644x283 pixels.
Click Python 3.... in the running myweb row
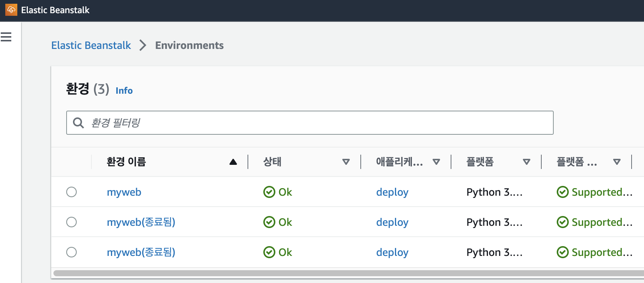pos(494,192)
